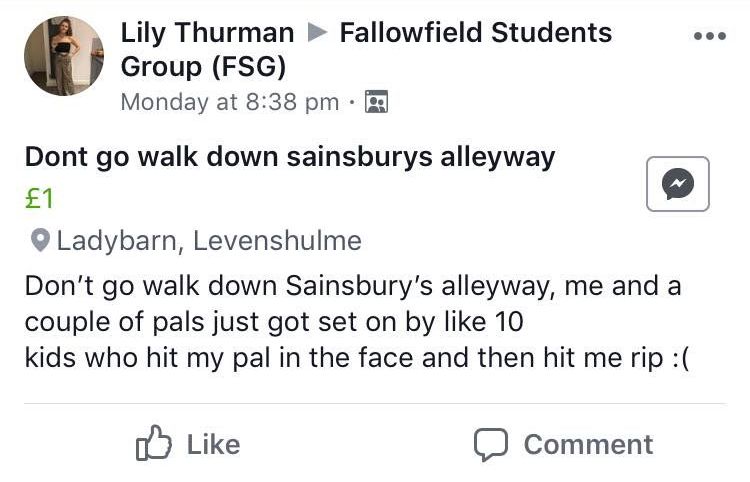Click the group privacy members icon
This screenshot has height=482, width=750.
[376, 102]
